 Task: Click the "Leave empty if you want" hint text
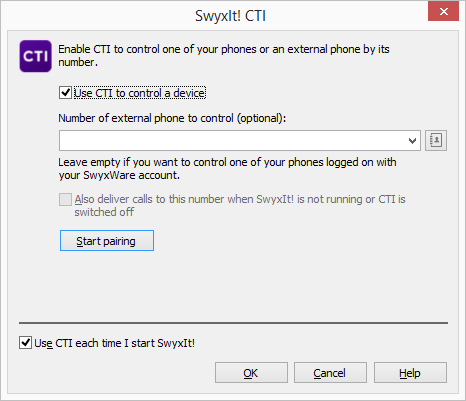coord(227,168)
